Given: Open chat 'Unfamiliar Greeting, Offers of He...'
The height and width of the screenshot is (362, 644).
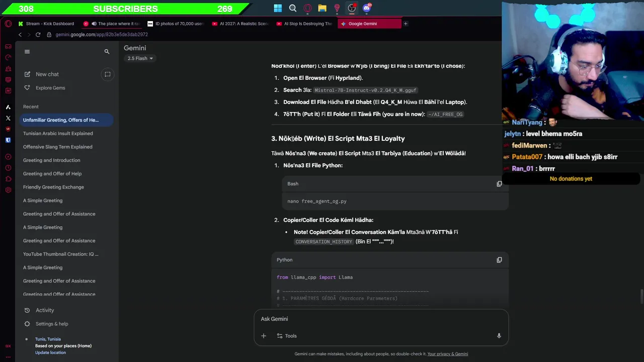Looking at the screenshot, I should (65, 120).
